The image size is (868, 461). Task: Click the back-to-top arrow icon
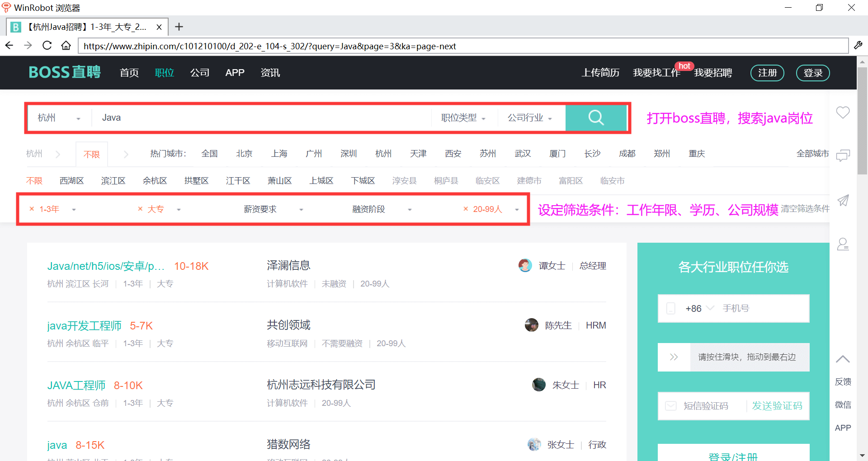pos(843,359)
